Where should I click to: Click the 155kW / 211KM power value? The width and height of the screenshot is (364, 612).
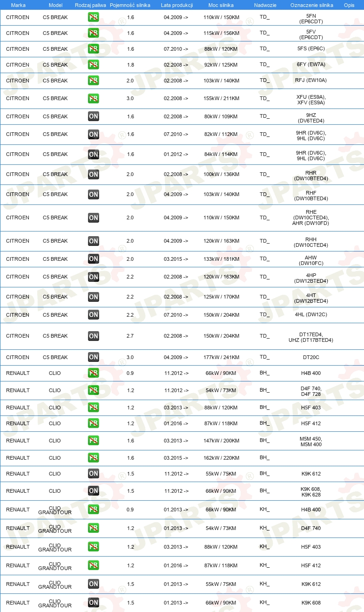click(221, 98)
